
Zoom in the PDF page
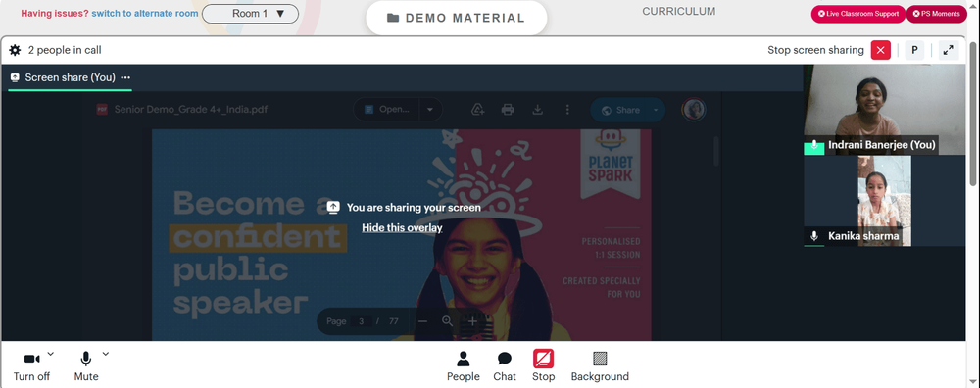click(472, 321)
